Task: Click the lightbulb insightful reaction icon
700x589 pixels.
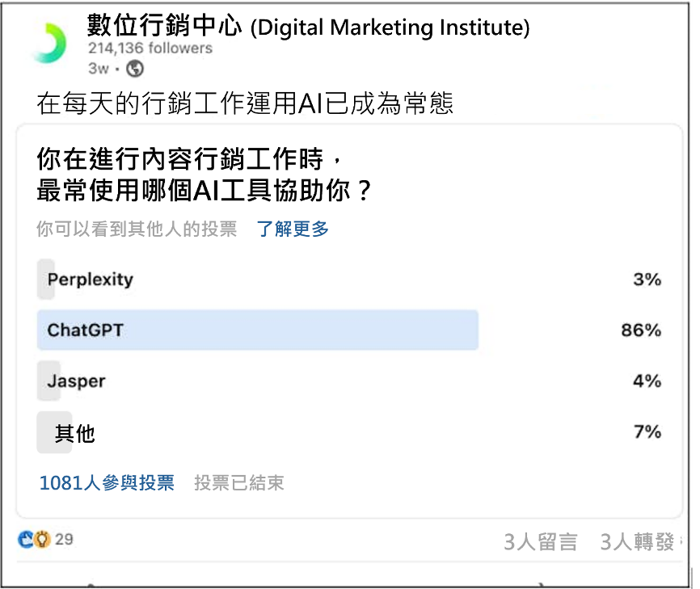Action: tap(42, 540)
